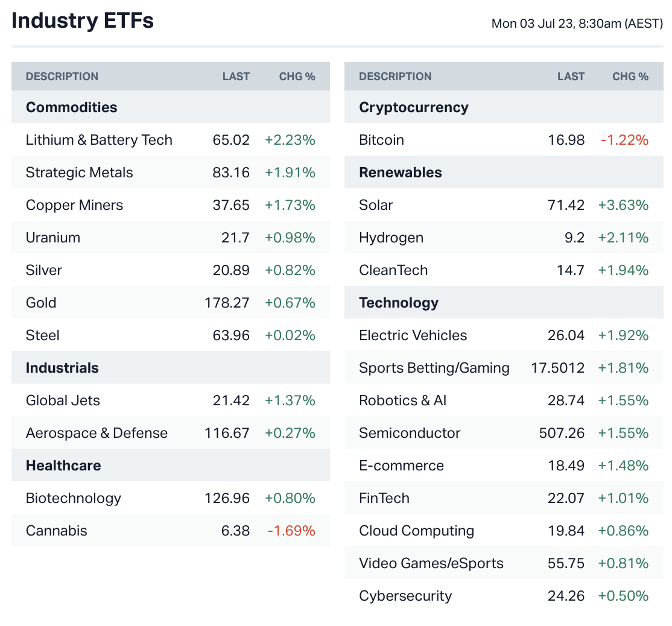Click the Cybersecurity ETF name

pyautogui.click(x=405, y=596)
